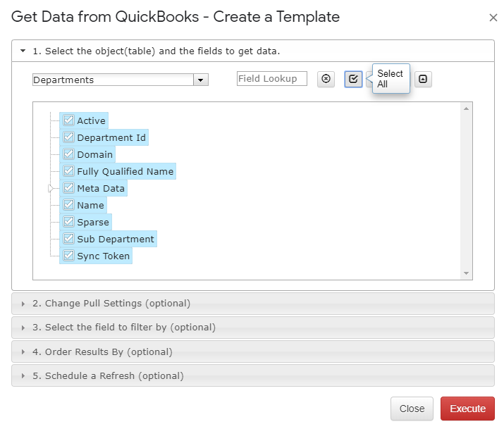Toggle the Department Id checkbox
This screenshot has width=504, height=429.
(x=68, y=137)
